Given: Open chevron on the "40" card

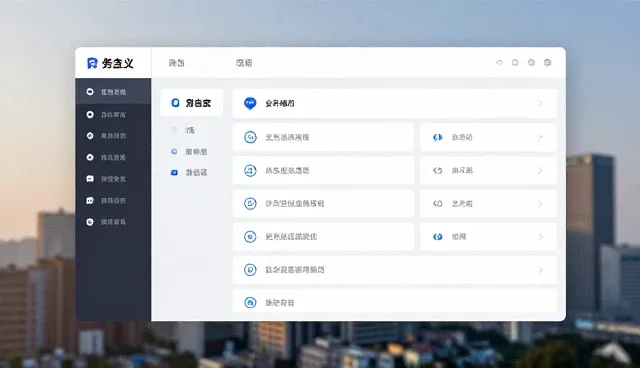Looking at the screenshot, I should point(540,204).
